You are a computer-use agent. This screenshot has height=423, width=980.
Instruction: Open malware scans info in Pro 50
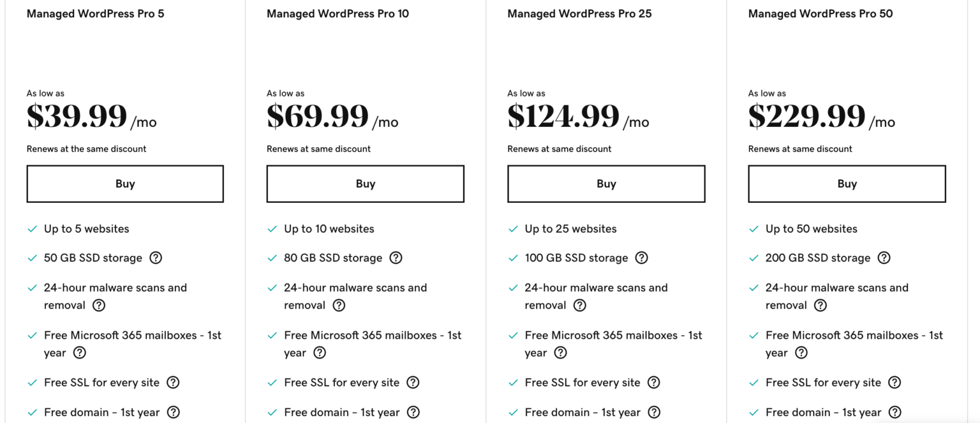(820, 305)
